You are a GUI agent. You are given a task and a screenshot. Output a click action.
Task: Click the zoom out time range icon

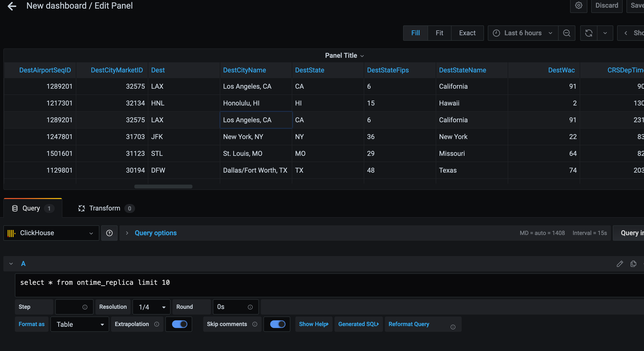pyautogui.click(x=566, y=33)
